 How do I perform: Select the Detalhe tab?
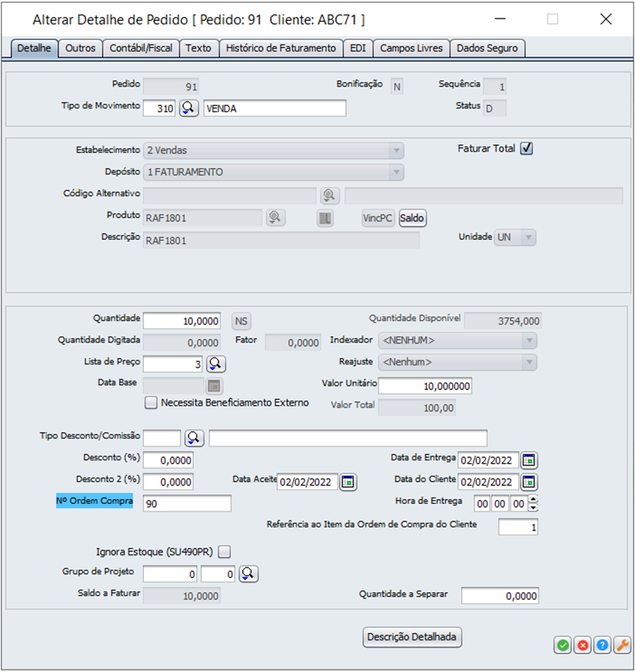(x=34, y=48)
